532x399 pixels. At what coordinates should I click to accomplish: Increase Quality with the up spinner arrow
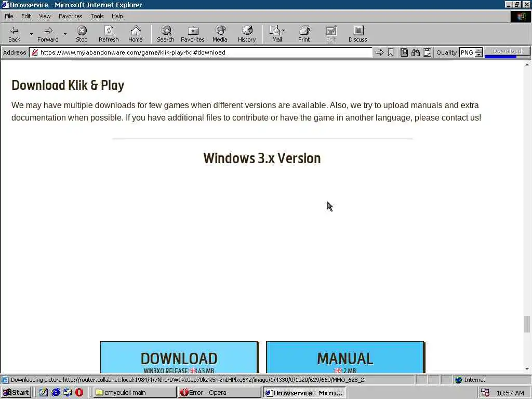[x=478, y=50]
